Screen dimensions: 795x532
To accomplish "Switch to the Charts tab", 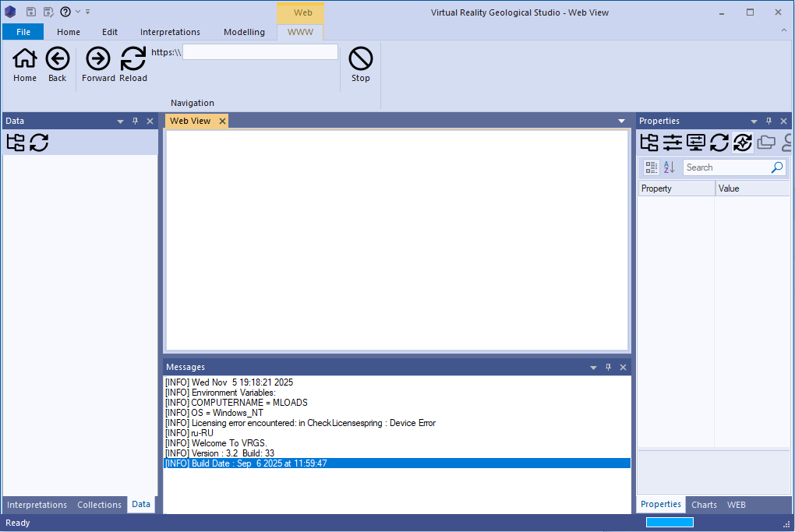I will click(704, 505).
